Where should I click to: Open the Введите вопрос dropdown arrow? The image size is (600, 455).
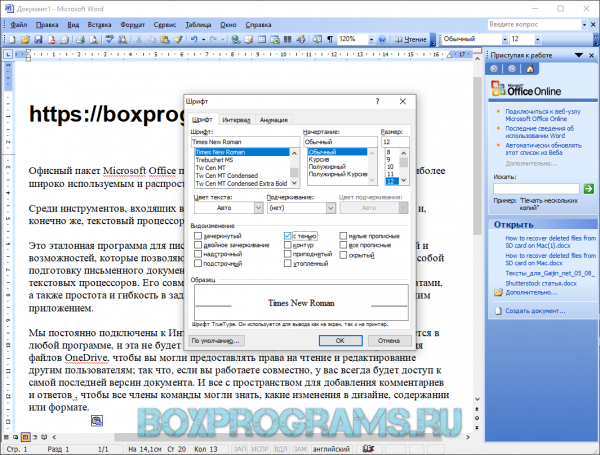click(584, 25)
